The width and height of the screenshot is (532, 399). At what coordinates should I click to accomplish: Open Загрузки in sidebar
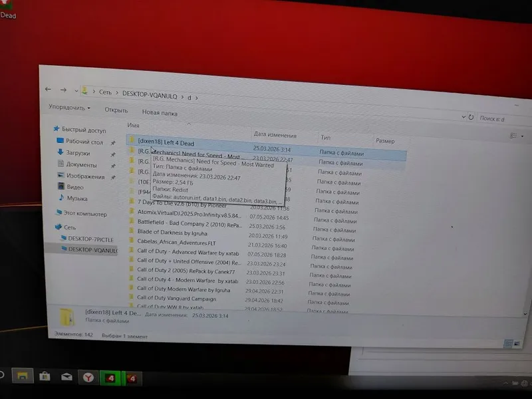pos(74,153)
